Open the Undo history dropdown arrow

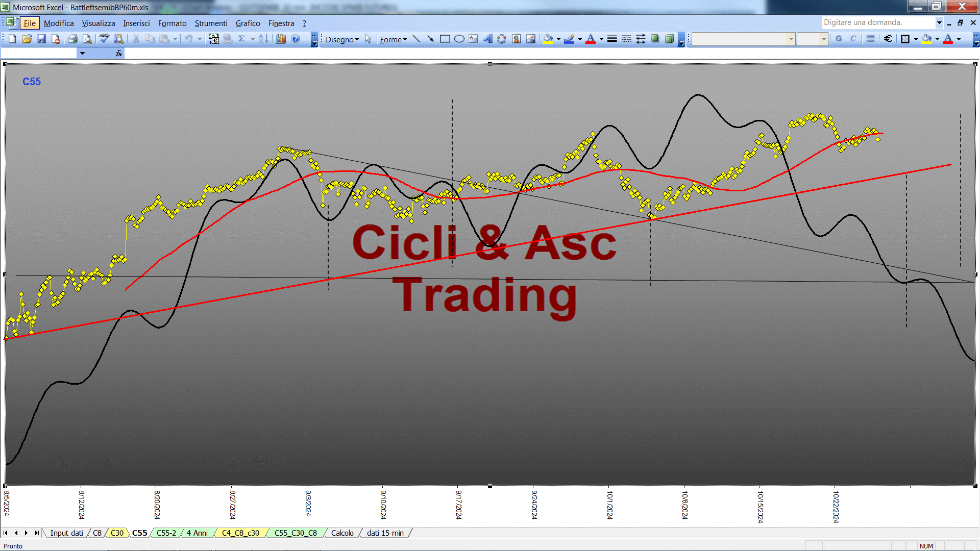click(x=200, y=39)
